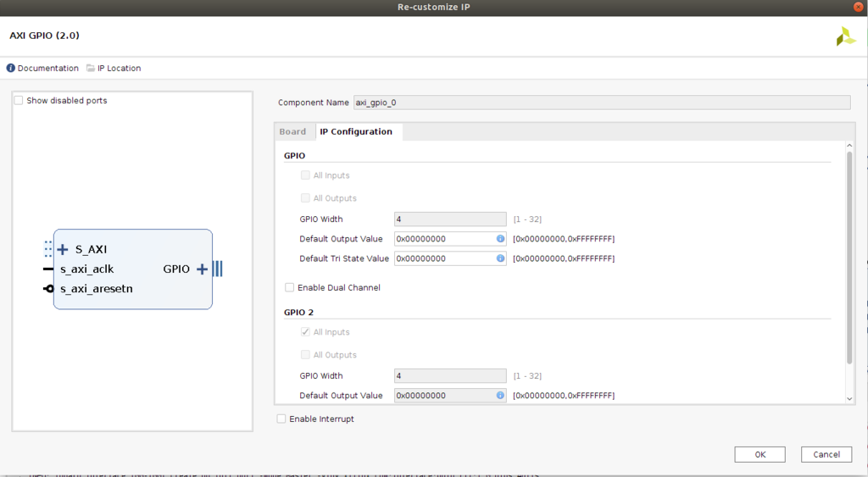Switch to the Board tab
Screen dimensions: 868x477
pos(292,131)
